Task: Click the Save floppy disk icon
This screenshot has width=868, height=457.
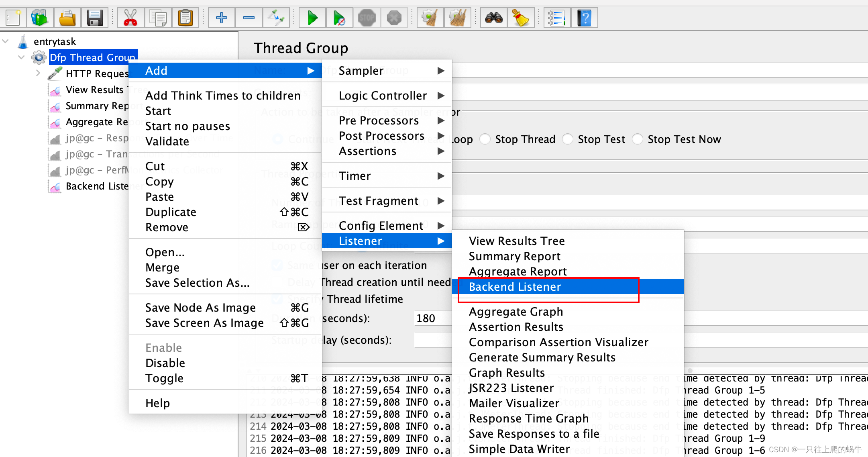Action: pos(95,18)
